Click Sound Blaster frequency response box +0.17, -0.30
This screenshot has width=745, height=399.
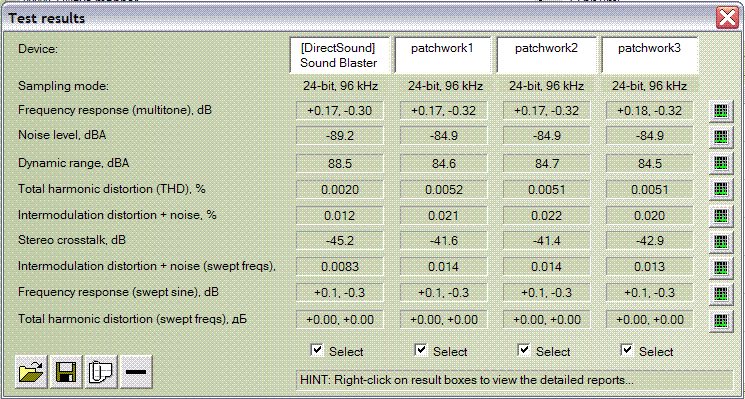click(339, 111)
